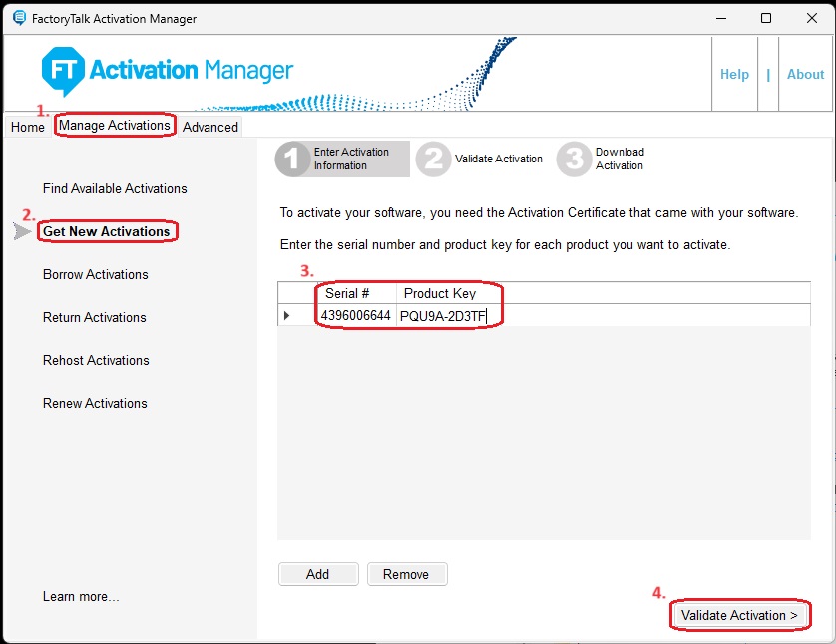Click the step 2 Validate Activation circle
Screen dimensions: 836x644
433,159
